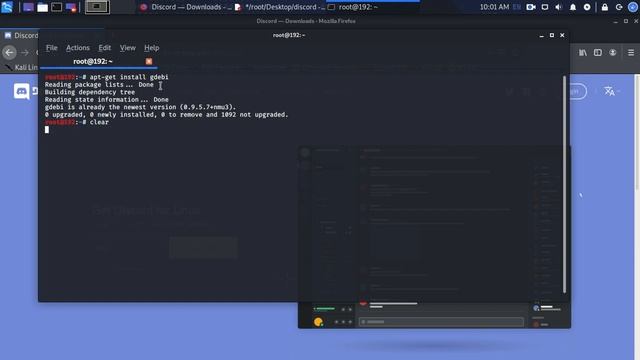Click the screen recorder camera tray icon
This screenshot has height=360, width=640.
click(x=531, y=7)
